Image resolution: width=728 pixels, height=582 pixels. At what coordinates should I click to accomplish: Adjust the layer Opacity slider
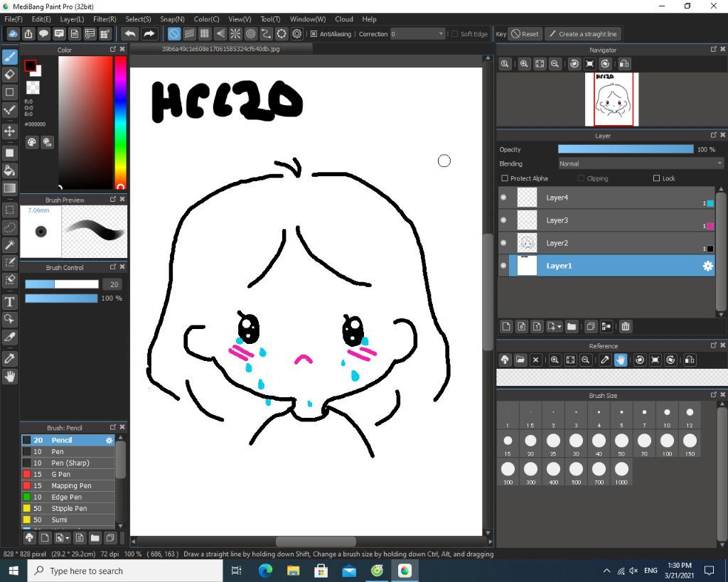tap(626, 149)
